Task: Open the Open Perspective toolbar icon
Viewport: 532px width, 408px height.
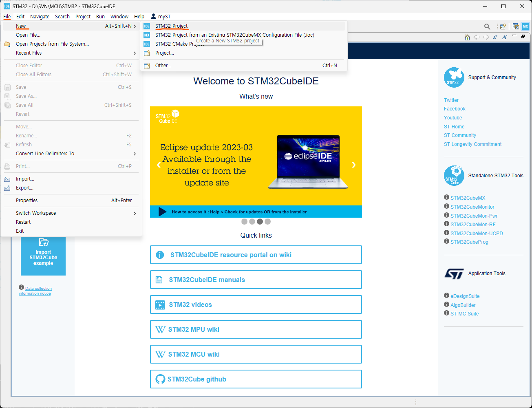Action: pos(503,26)
